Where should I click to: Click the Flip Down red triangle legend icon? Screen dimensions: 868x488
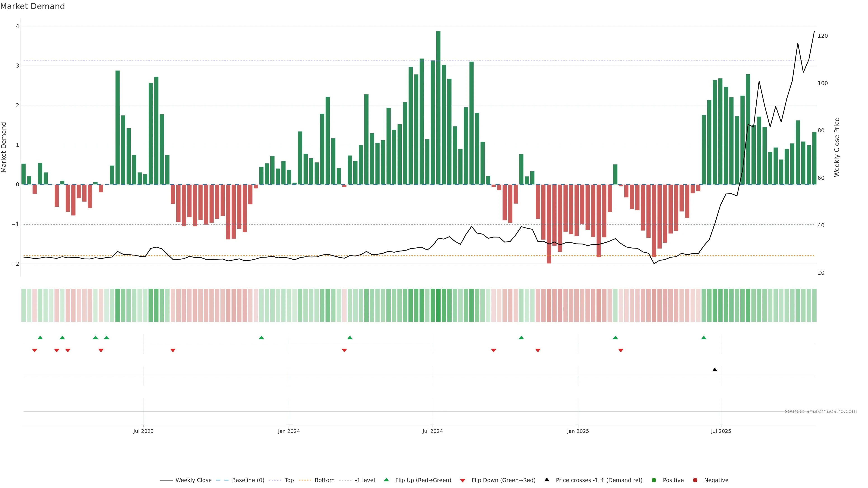click(463, 480)
